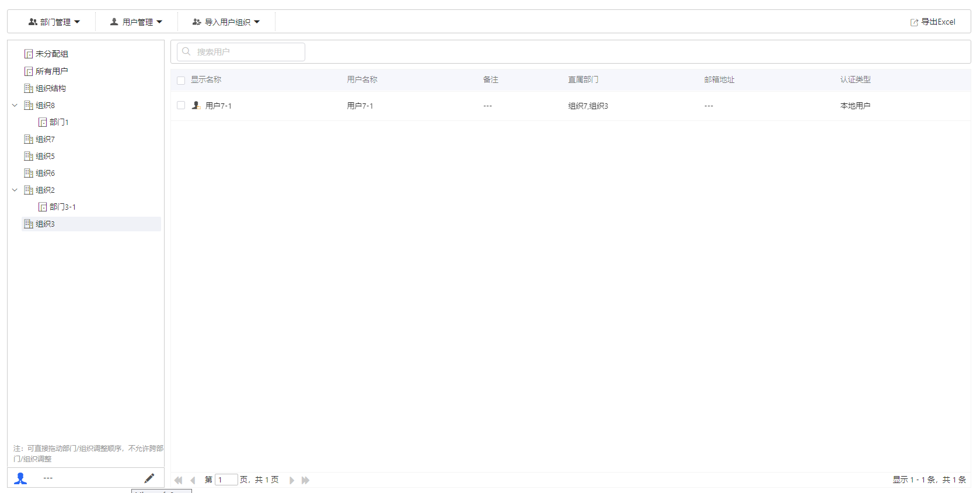Go to the previous page

[193, 480]
